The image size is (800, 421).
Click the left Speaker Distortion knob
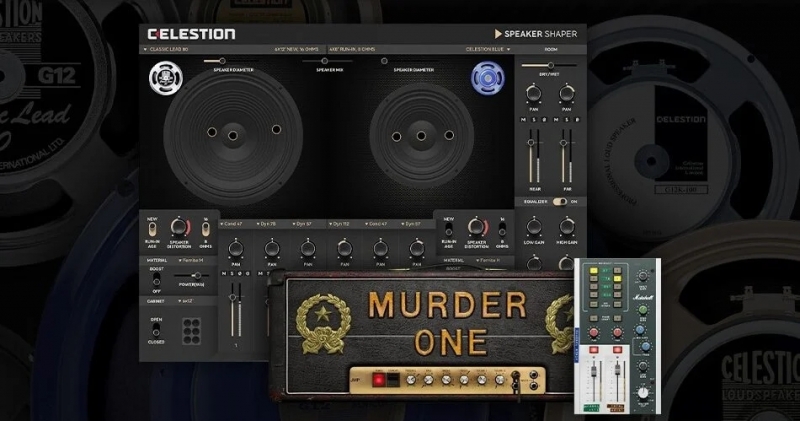click(x=179, y=227)
